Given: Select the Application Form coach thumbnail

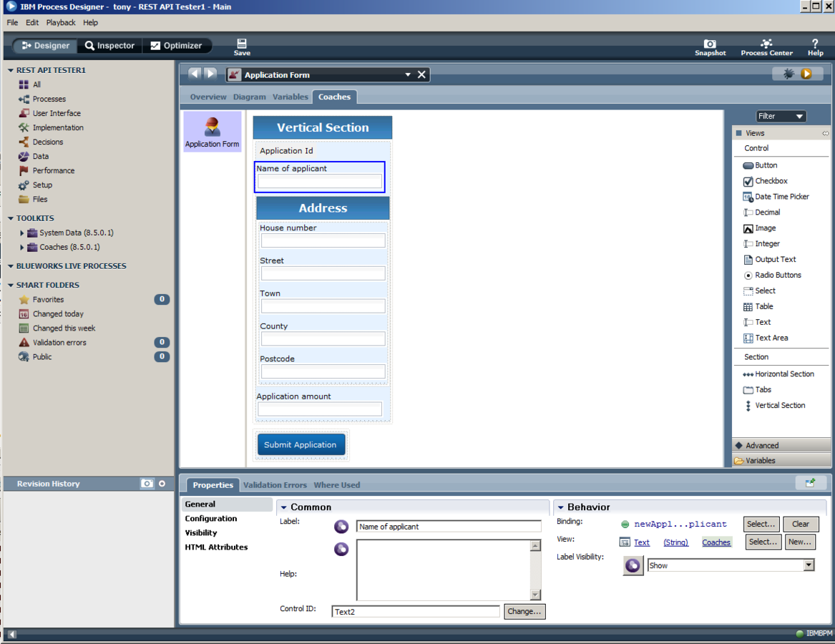Looking at the screenshot, I should (212, 132).
